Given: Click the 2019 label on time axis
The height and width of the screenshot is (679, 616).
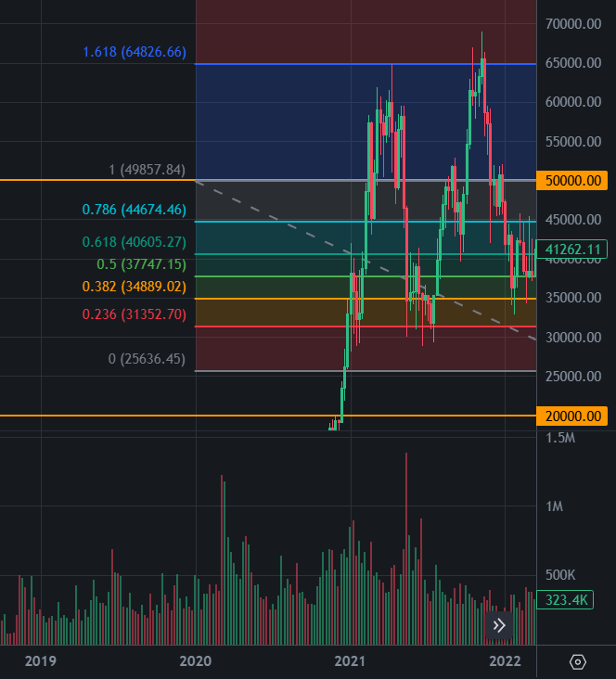Looking at the screenshot, I should (41, 661).
